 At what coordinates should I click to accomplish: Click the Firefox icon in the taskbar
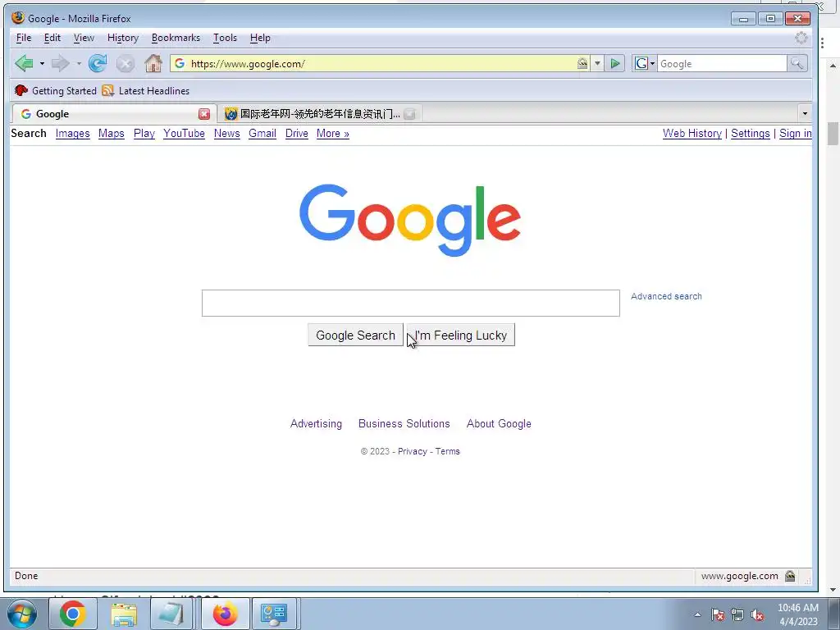[226, 614]
